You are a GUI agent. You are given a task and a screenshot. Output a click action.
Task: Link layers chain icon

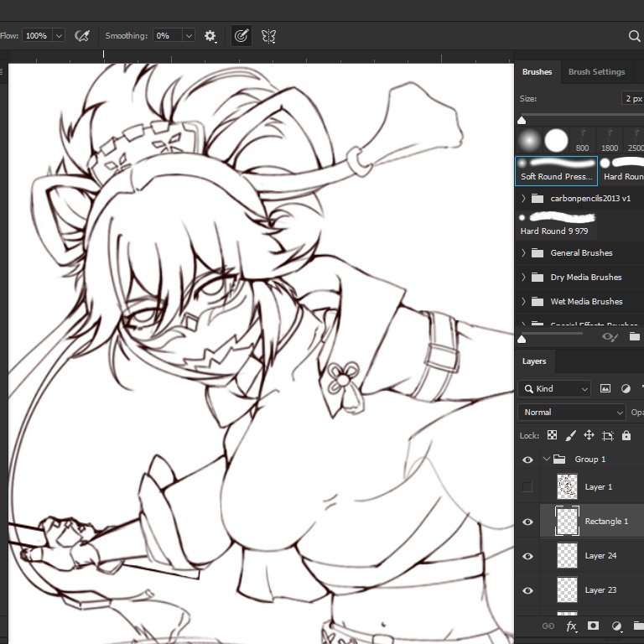(x=548, y=626)
